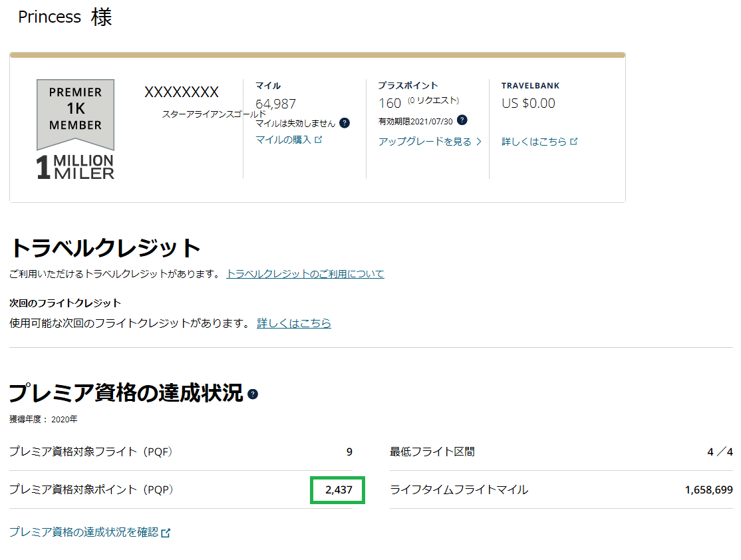Viewport: 741px width, 560px height.
Task: Expand アップグレードを見る via its chevron arrow
Action: coord(479,142)
